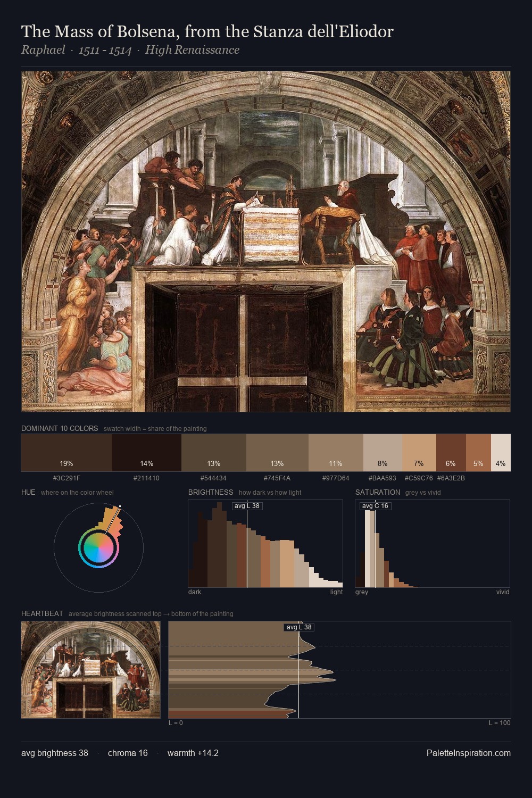Click the 'vivid' axis label
Viewport: 532px width, 798px height.
click(503, 592)
